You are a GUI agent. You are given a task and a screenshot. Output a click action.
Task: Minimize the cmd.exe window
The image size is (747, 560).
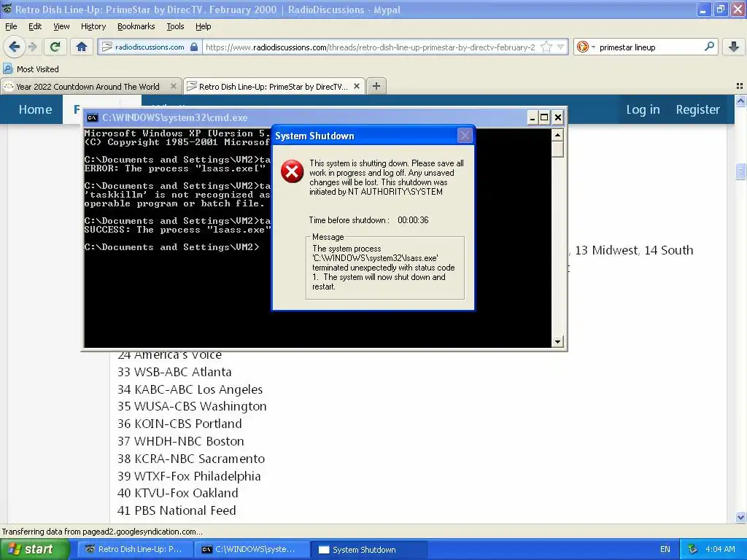tap(532, 117)
